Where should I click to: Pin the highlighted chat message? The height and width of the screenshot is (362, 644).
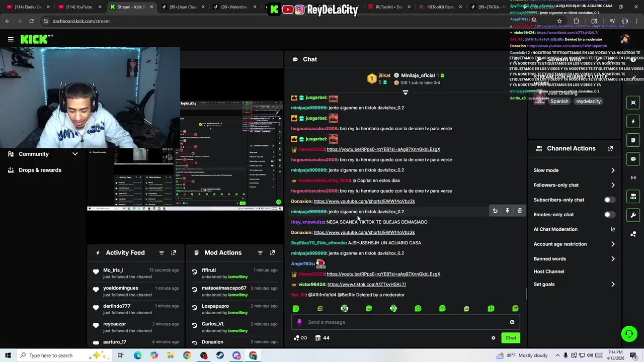507,211
